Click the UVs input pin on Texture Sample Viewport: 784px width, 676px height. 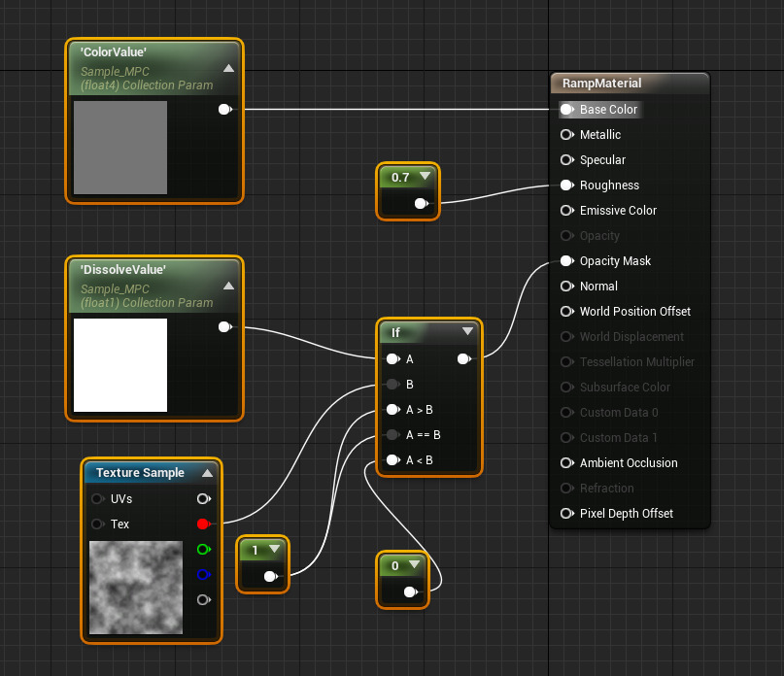click(97, 499)
